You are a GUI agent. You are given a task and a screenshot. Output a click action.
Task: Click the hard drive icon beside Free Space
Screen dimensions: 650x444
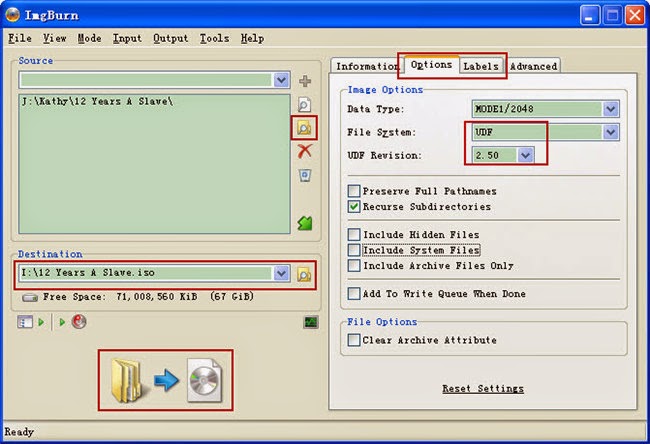[x=30, y=297]
